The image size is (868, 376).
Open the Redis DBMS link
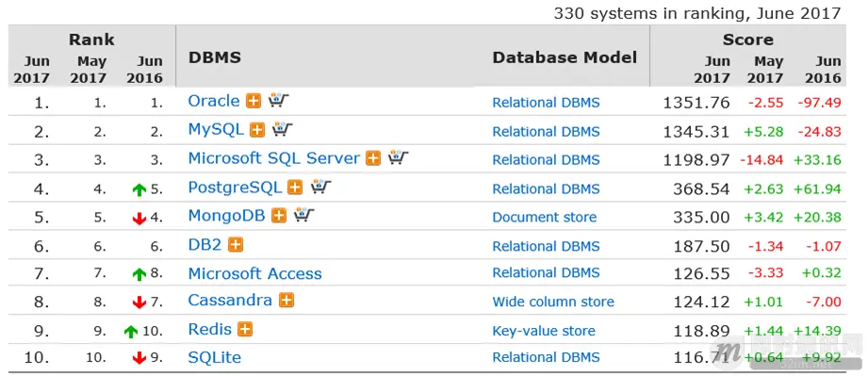[x=210, y=330]
